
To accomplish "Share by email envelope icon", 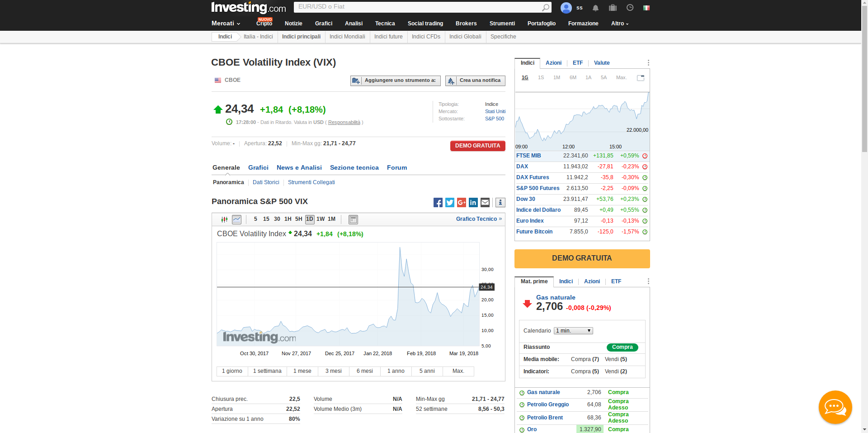I will click(x=485, y=202).
